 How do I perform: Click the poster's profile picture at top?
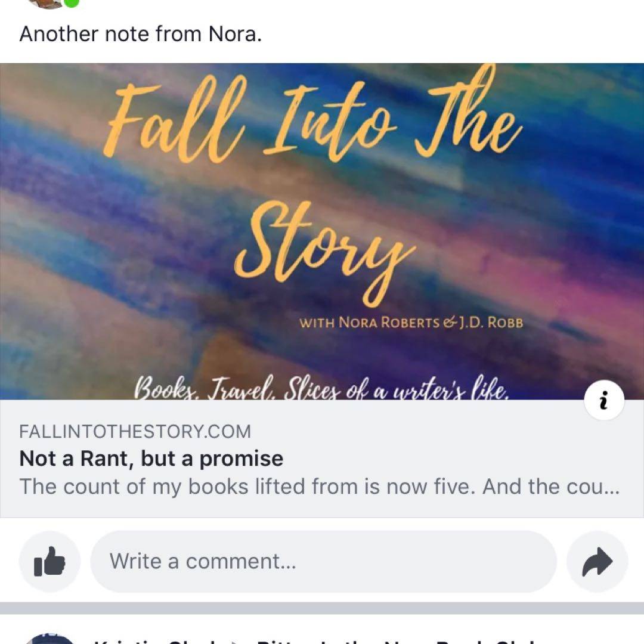pyautogui.click(x=45, y=3)
